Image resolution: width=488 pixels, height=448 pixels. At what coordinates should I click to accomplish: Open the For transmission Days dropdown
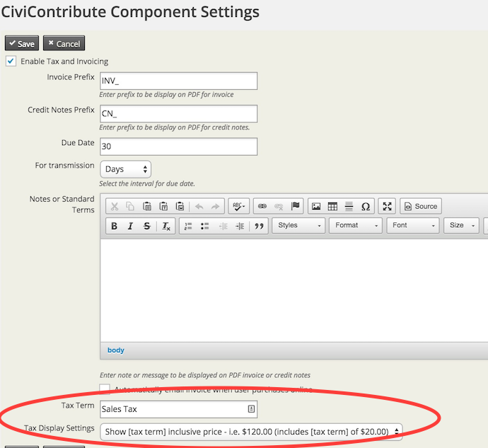[x=126, y=169]
